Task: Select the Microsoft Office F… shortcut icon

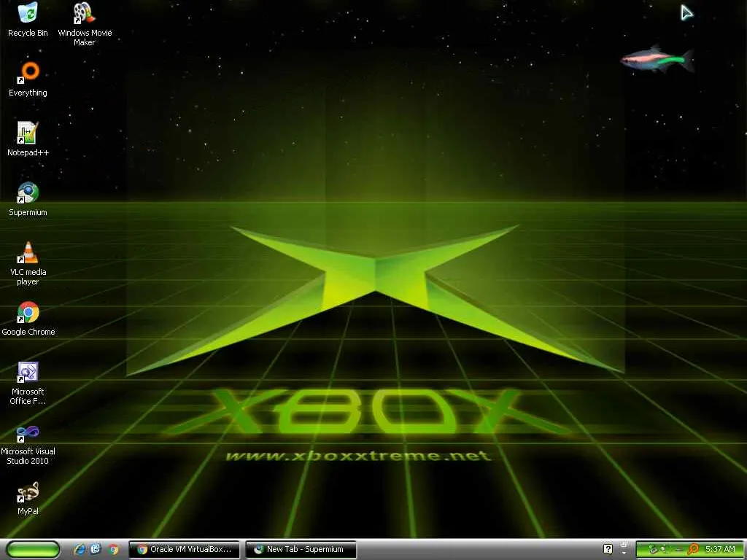Action: click(x=28, y=372)
